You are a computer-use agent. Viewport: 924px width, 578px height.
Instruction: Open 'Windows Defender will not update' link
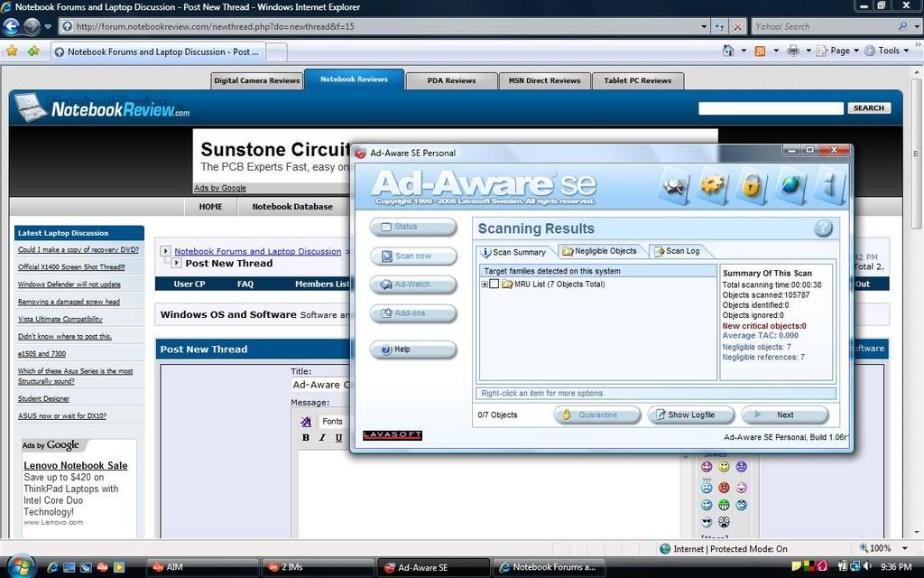tap(69, 284)
